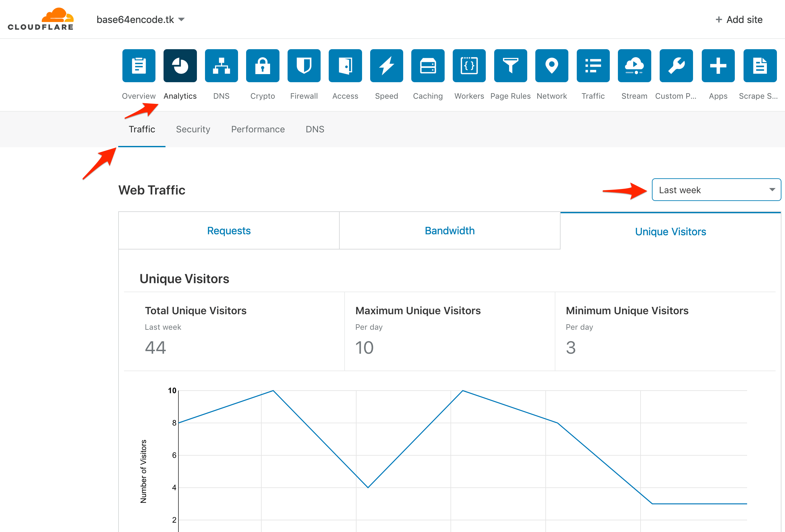Screen dimensions: 785x532
Task: Go to the Firewall section
Action: pos(304,65)
